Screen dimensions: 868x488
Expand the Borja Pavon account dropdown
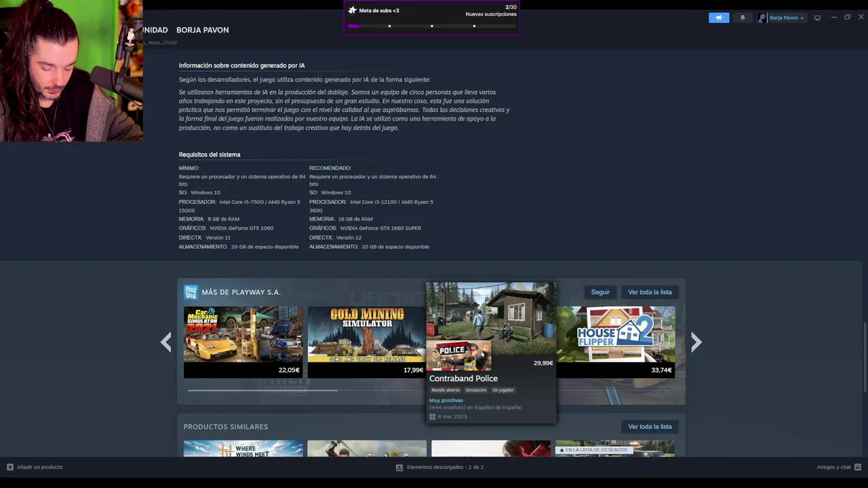[787, 18]
